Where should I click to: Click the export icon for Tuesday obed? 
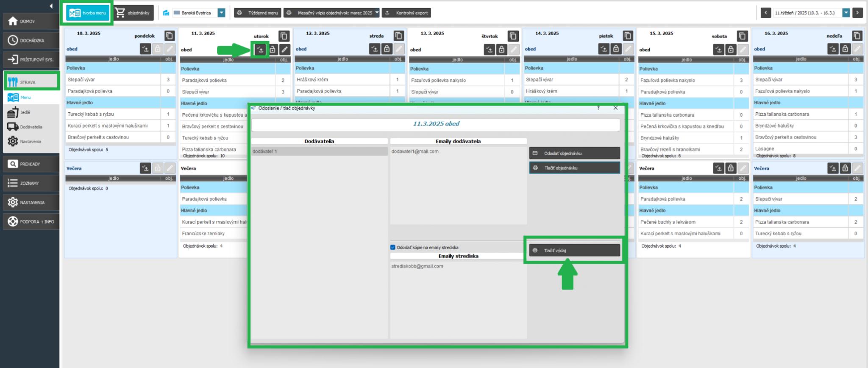click(260, 50)
